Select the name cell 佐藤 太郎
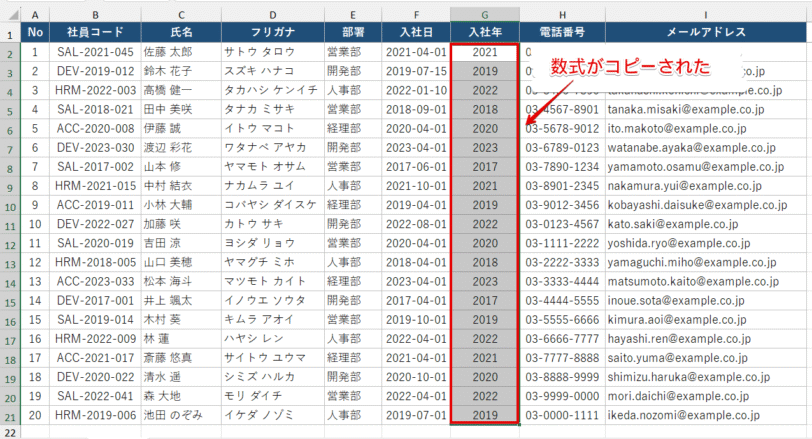Screen dimensions: 812x439 [x=181, y=52]
